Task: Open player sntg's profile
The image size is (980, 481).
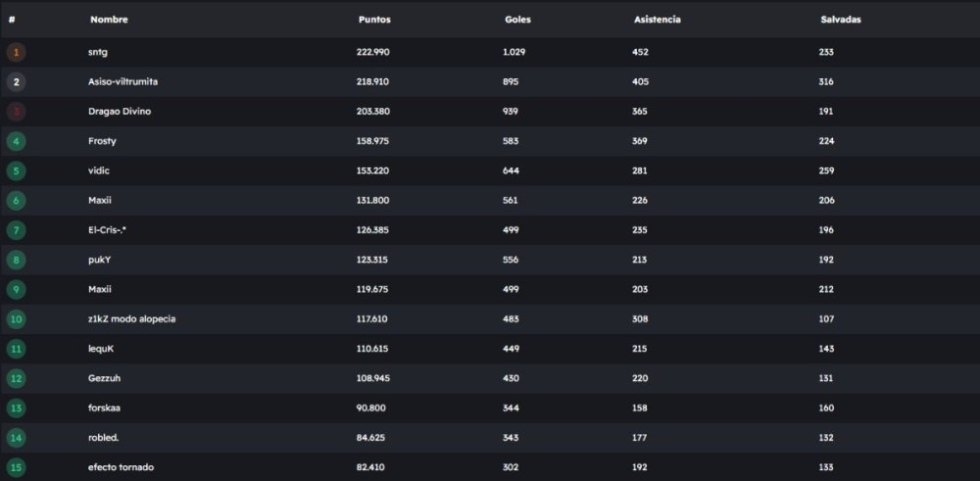Action: click(x=99, y=52)
